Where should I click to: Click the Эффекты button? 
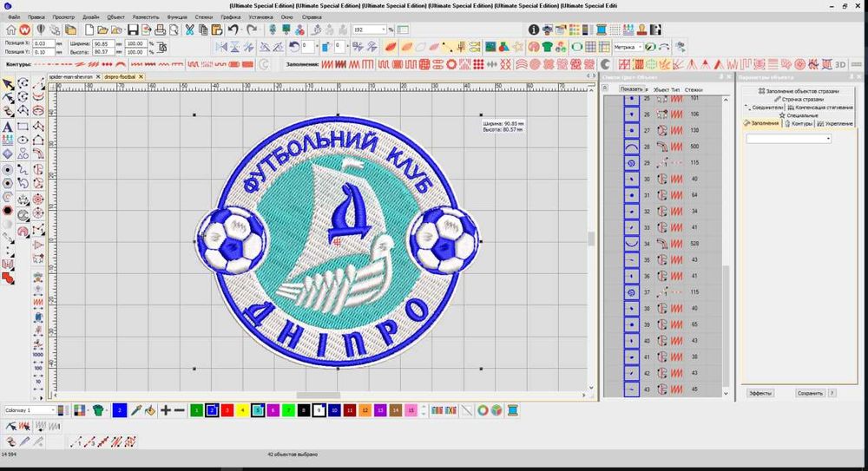click(x=760, y=393)
